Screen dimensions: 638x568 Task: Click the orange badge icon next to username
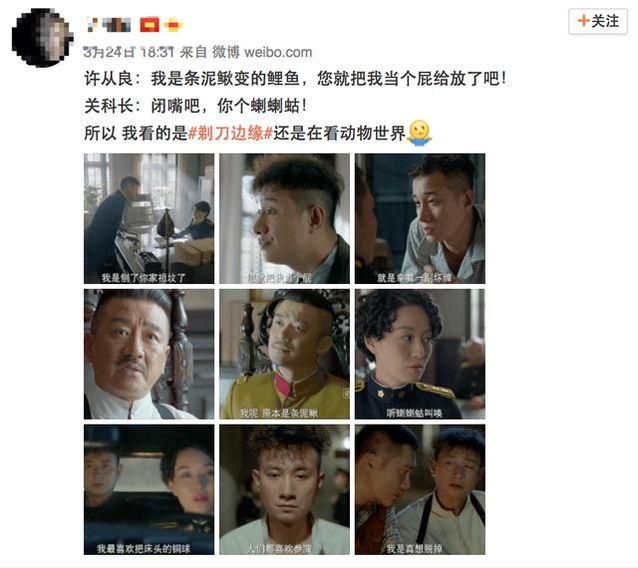click(x=173, y=25)
